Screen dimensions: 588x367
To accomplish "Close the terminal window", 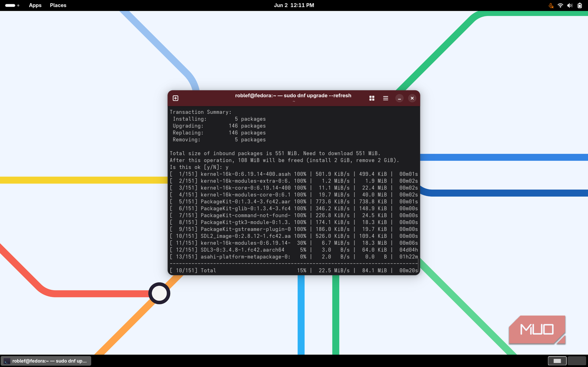I will pos(412,98).
